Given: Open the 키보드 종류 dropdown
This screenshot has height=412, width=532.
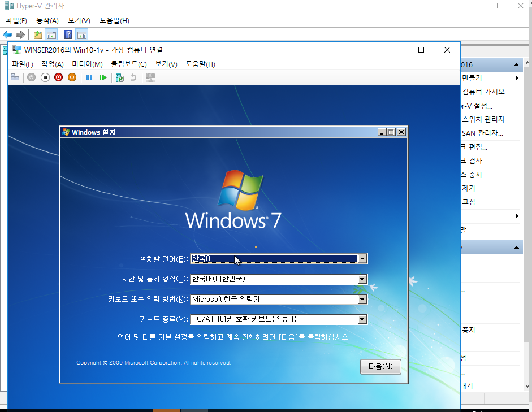Looking at the screenshot, I should [x=362, y=319].
